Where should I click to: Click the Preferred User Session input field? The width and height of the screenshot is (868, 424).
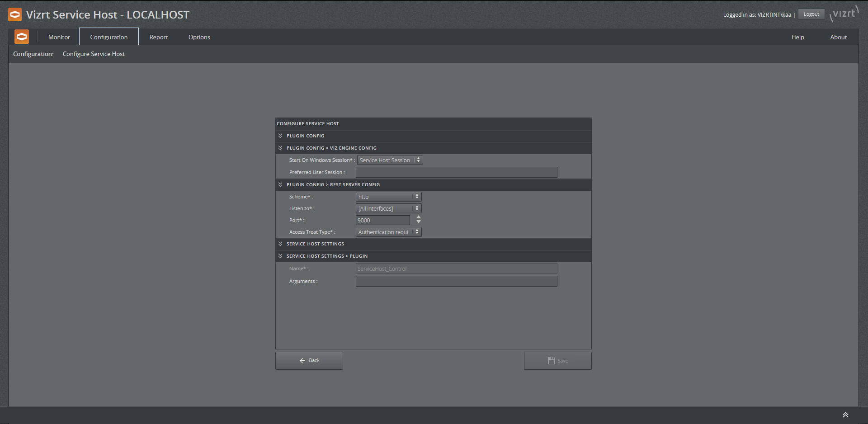point(456,172)
